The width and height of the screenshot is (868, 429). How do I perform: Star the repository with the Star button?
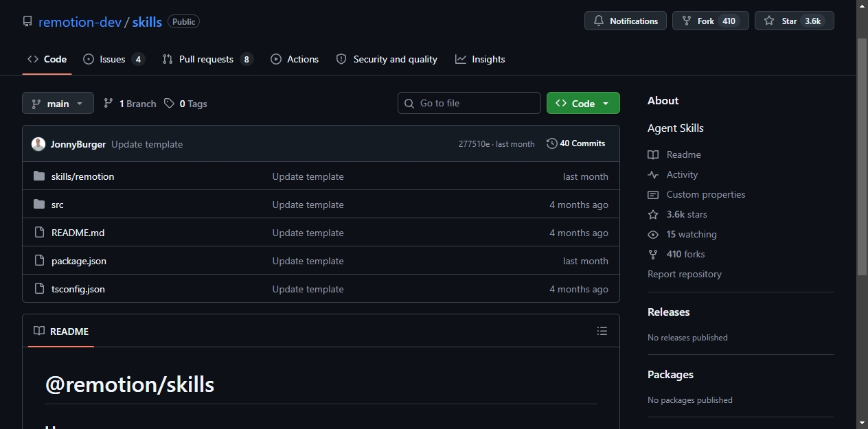tap(795, 21)
